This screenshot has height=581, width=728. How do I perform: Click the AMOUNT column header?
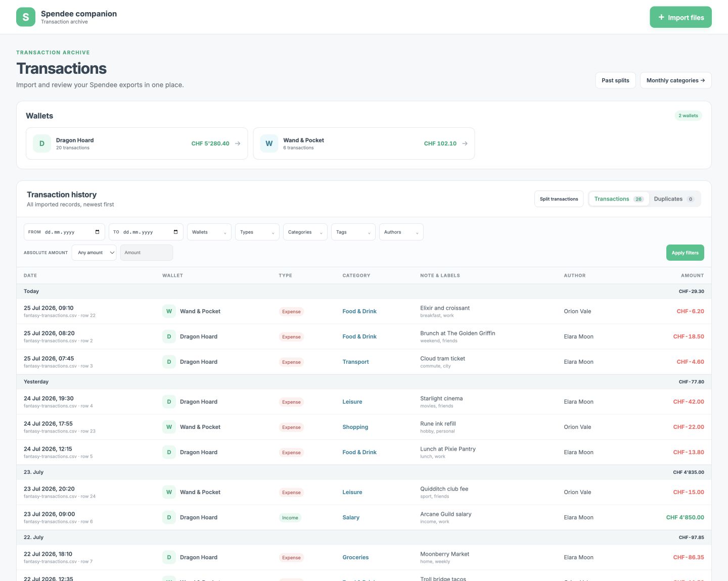click(x=692, y=275)
